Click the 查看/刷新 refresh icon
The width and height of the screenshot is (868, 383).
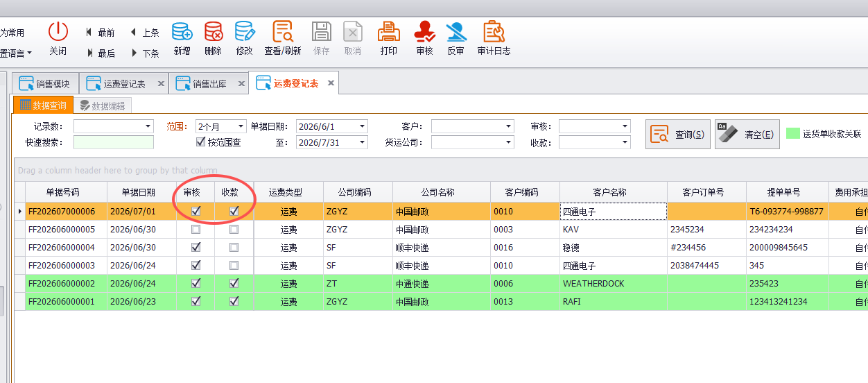click(283, 31)
